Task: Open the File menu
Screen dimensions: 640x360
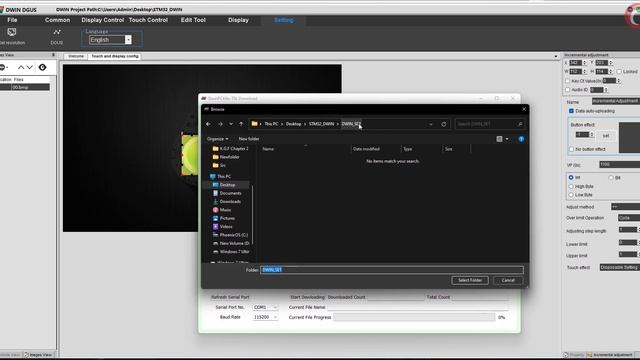Action: (12, 20)
